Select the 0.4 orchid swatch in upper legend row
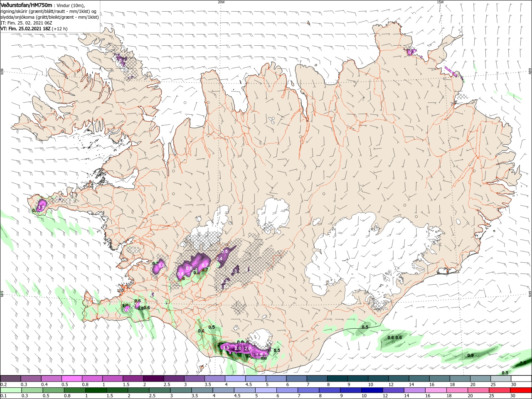Image resolution: width=532 pixels, height=399 pixels. 52,379
